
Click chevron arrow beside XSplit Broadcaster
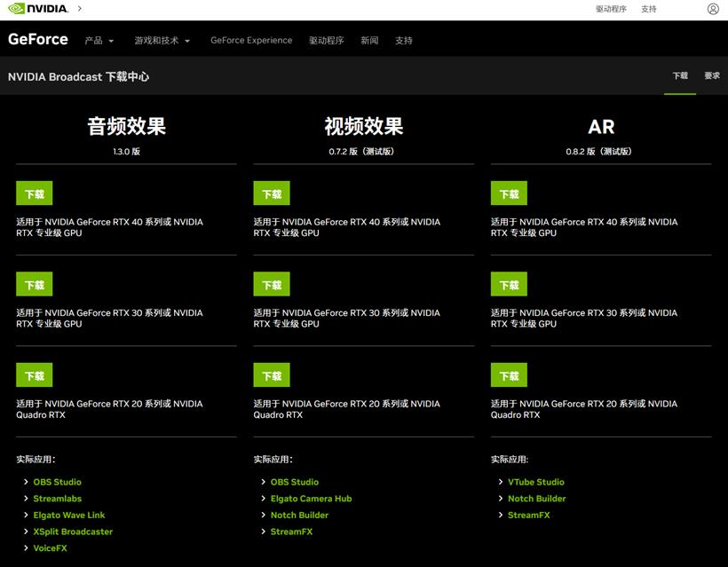26,532
